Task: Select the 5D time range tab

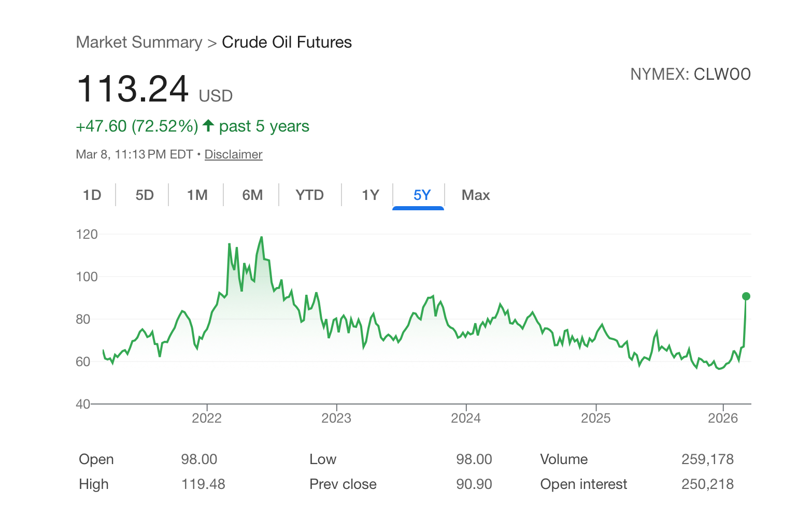Action: 145,195
